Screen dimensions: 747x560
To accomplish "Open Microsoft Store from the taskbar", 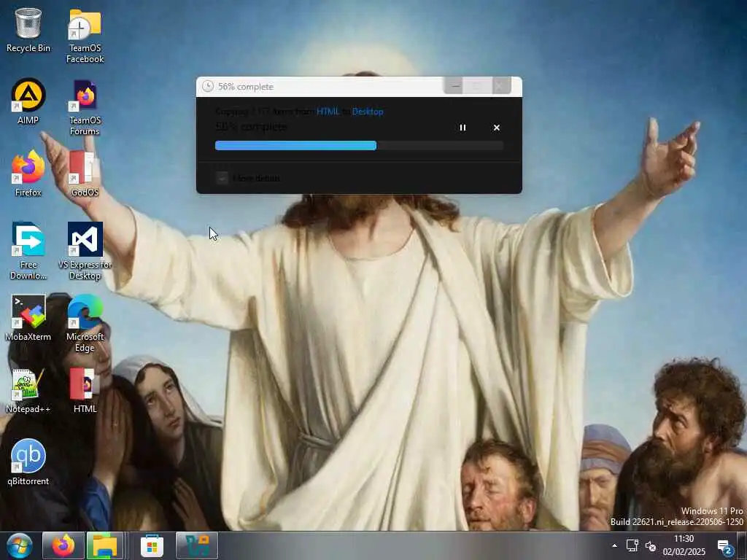I will (152, 545).
